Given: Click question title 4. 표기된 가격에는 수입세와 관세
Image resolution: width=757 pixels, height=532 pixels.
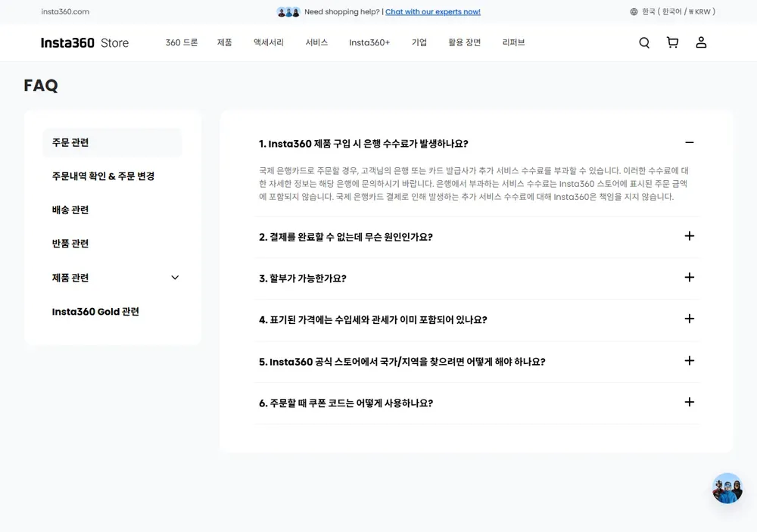Looking at the screenshot, I should click(373, 320).
